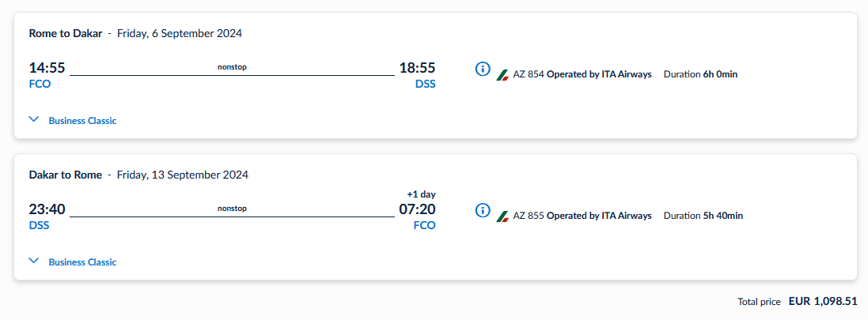This screenshot has height=320, width=868.
Task: Click FCO arrival code under 07:20
Action: (424, 225)
